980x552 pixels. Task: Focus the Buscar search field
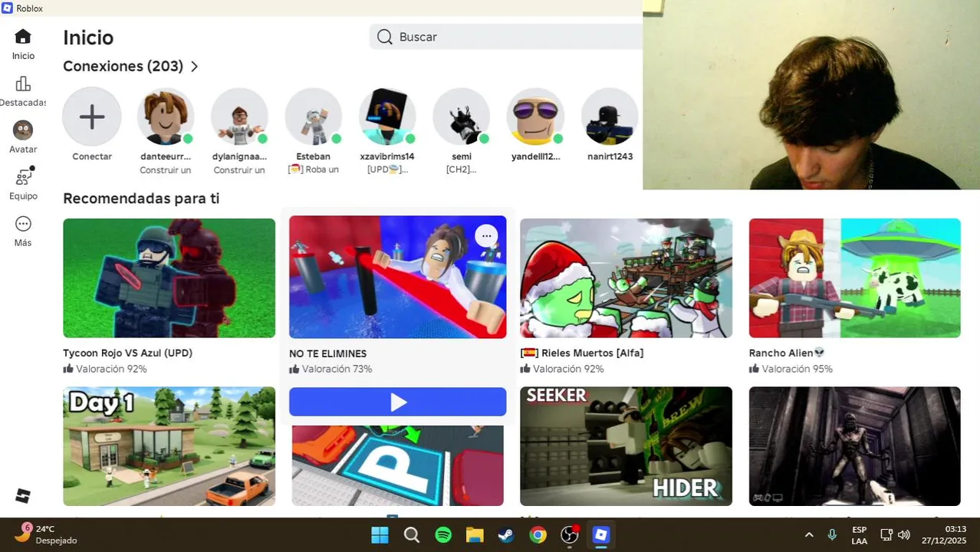coord(506,37)
